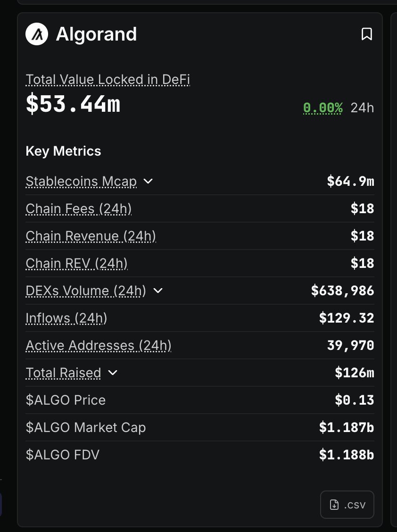This screenshot has height=532, width=397.
Task: Click the Algorand logo icon
Action: point(37,34)
